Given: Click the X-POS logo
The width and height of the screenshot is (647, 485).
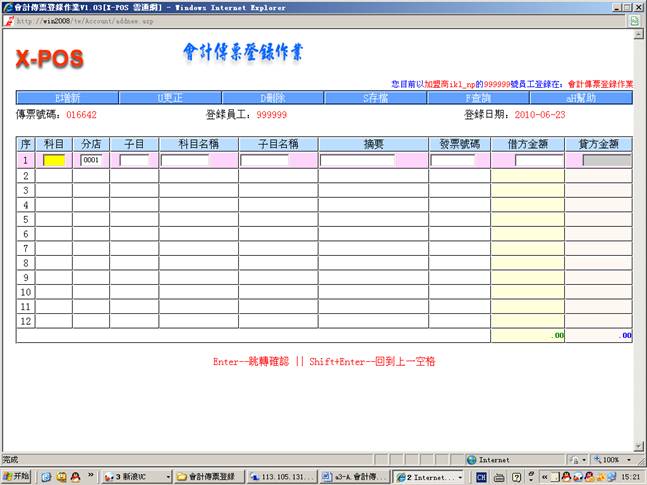Looking at the screenshot, I should (49, 60).
